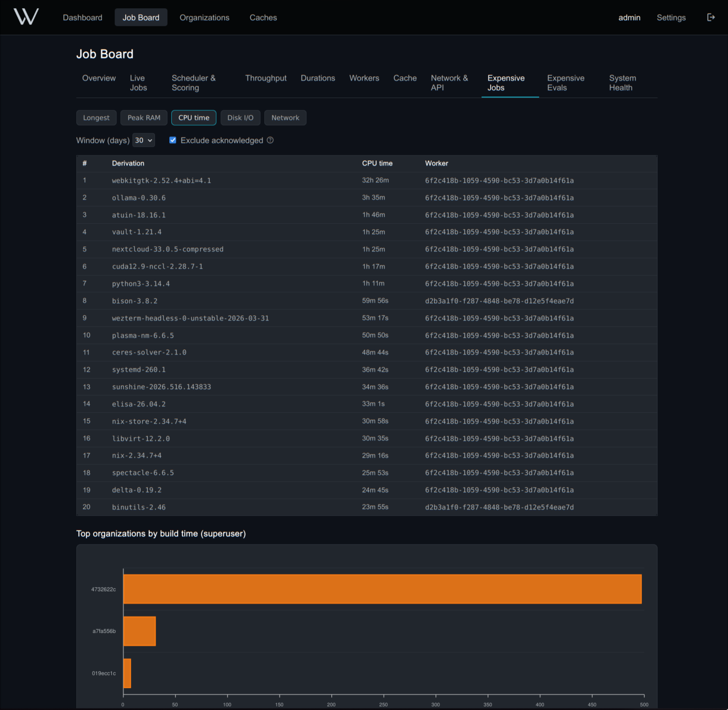Screen dimensions: 728x710
Task: Open Caches in top navigation
Action: [263, 17]
